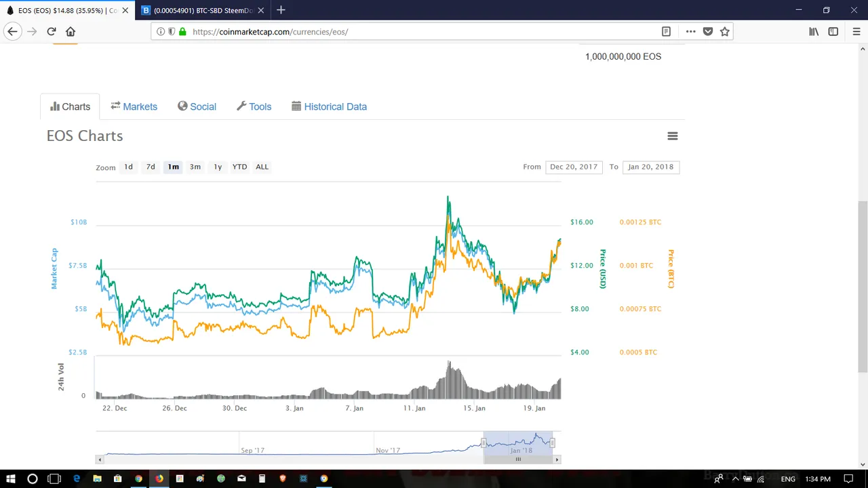The image size is (868, 488).
Task: Set chart zoom to 1d
Action: tap(128, 167)
